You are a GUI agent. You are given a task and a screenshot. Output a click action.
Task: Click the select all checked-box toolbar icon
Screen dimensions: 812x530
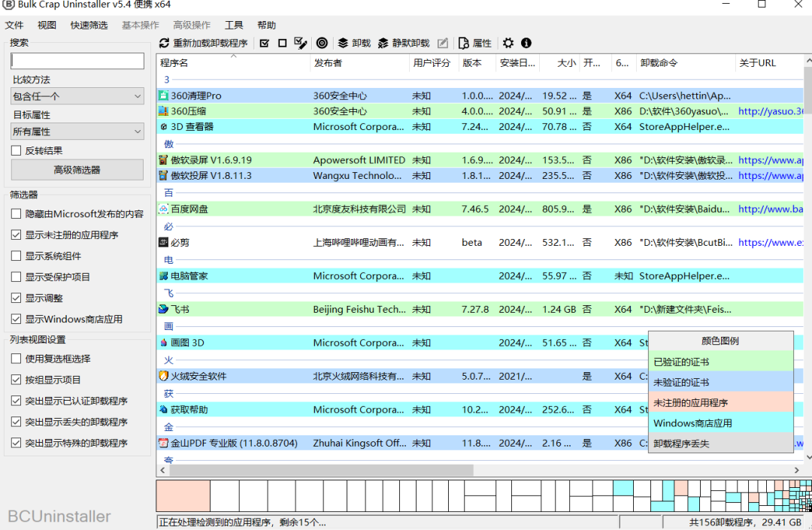pyautogui.click(x=265, y=43)
